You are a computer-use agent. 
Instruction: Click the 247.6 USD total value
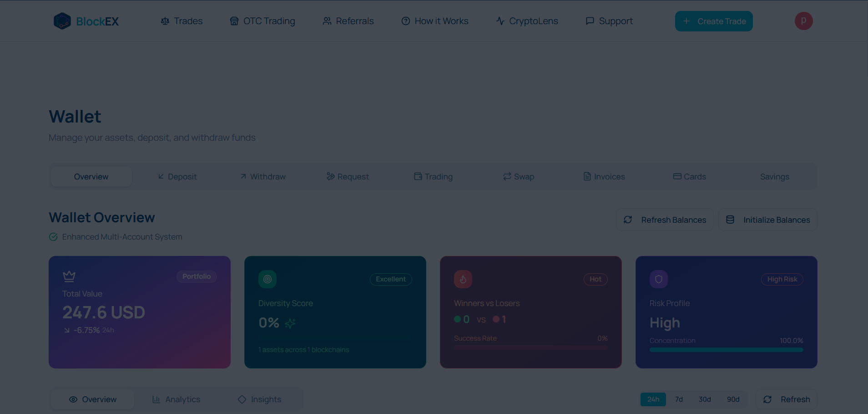[x=104, y=312]
